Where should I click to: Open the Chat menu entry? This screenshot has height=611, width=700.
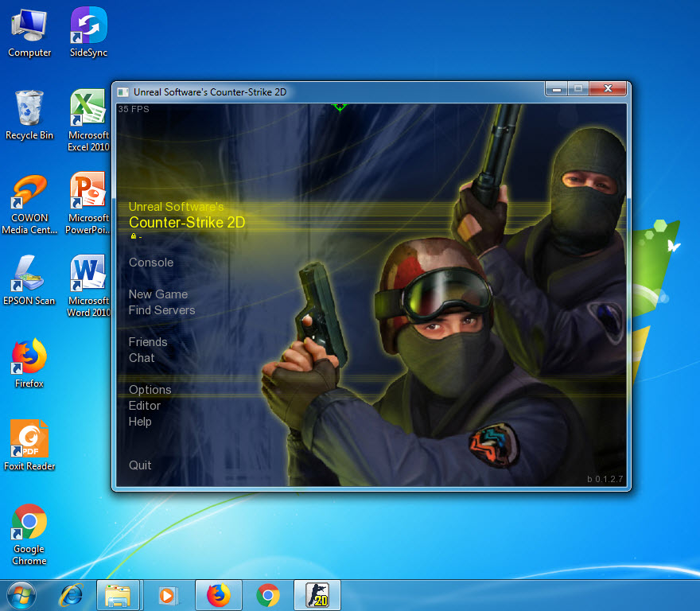click(142, 358)
